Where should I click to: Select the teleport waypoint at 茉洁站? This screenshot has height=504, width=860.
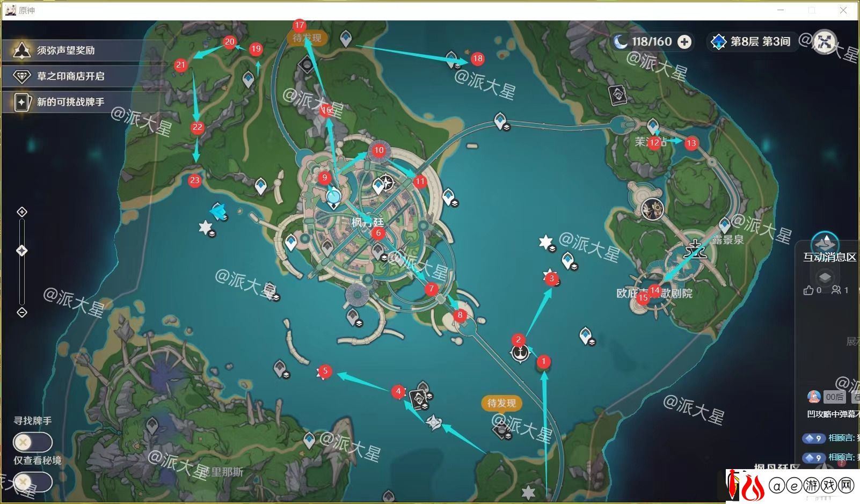click(653, 127)
